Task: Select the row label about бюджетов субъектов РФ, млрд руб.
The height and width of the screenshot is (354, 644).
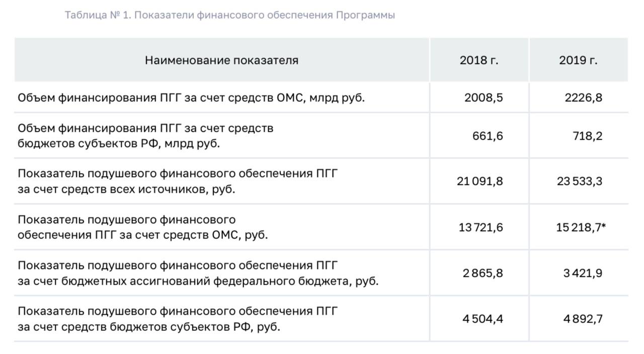Action: (146, 136)
